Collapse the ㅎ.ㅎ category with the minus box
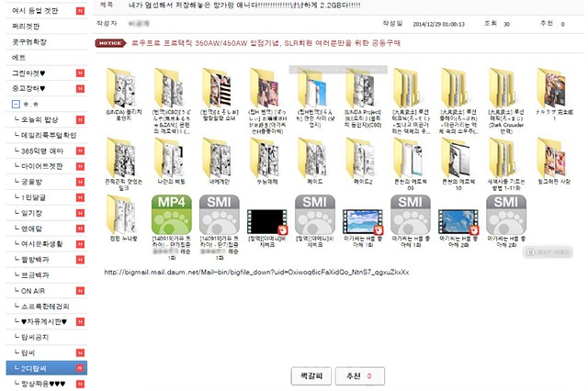The width and height of the screenshot is (588, 391). (16, 104)
